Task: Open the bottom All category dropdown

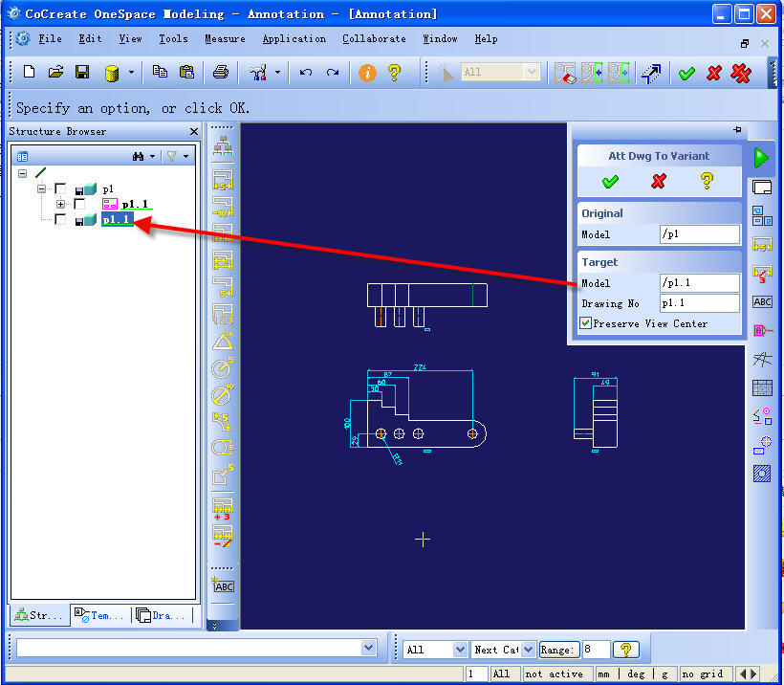Action: [x=460, y=650]
